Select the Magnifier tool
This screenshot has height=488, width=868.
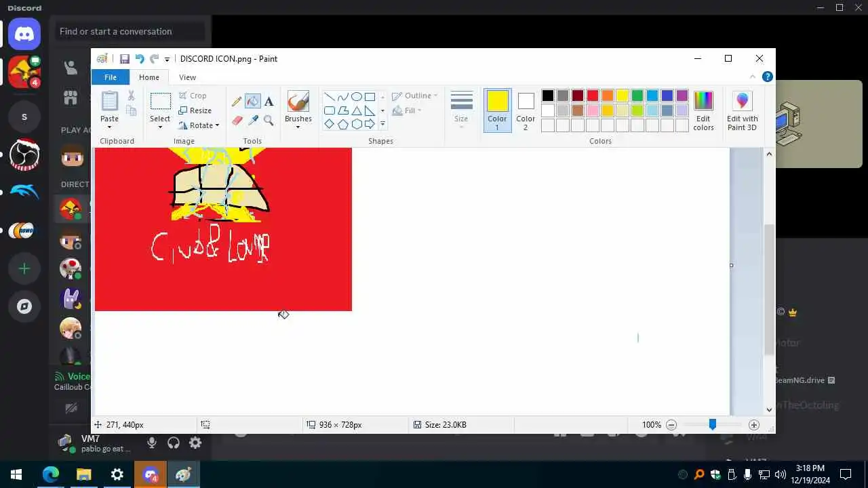tap(269, 120)
